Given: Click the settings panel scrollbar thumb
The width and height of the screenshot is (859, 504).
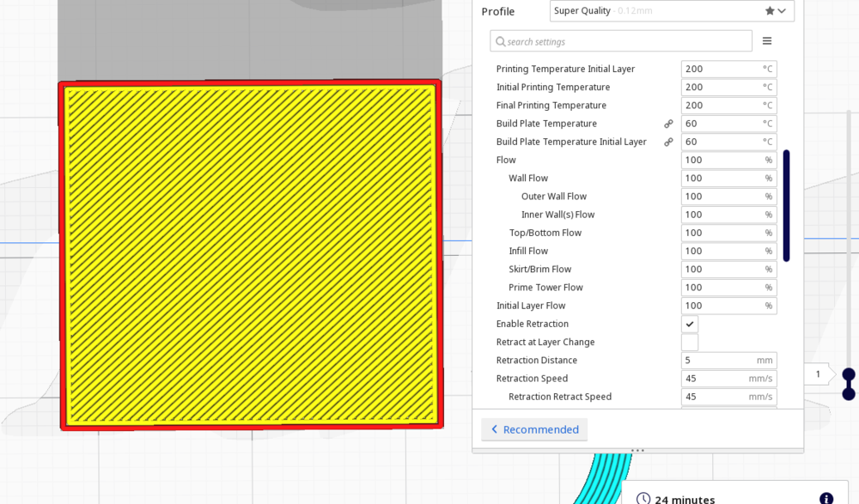Looking at the screenshot, I should click(786, 205).
